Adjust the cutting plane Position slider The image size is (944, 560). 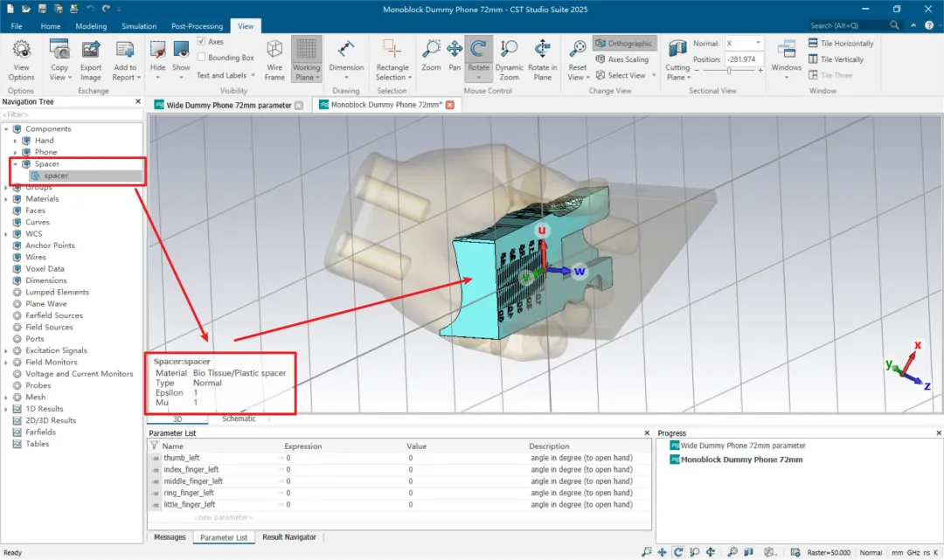[728, 71]
